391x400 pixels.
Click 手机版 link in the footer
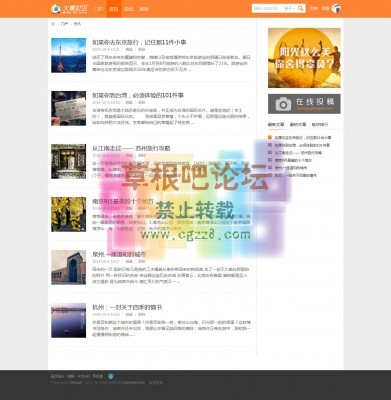98,376
